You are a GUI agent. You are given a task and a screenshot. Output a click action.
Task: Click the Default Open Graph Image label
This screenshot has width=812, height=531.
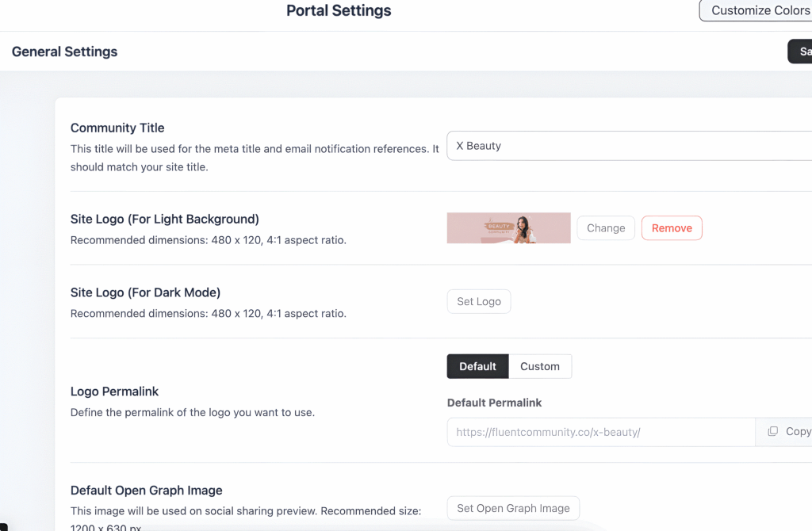(146, 490)
